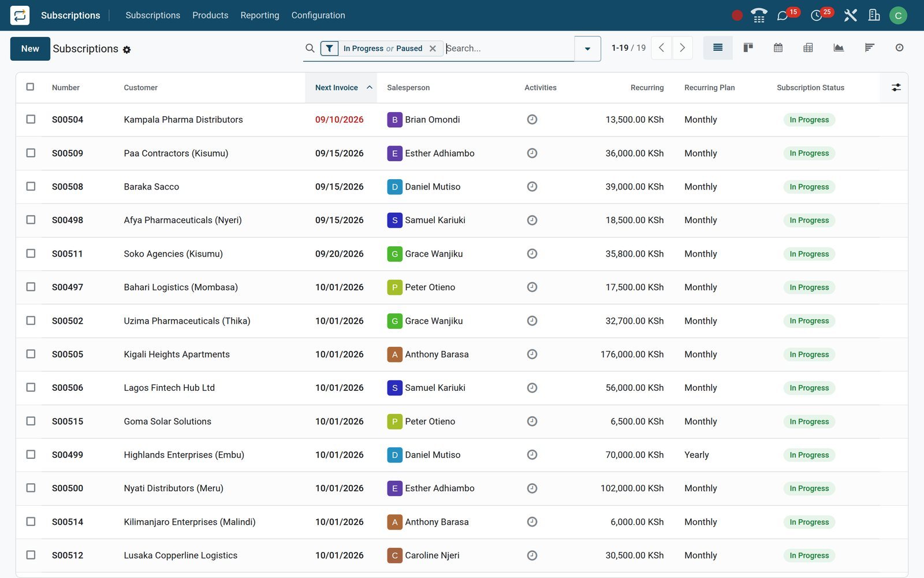Select checkbox for subscription S00509

31,153
